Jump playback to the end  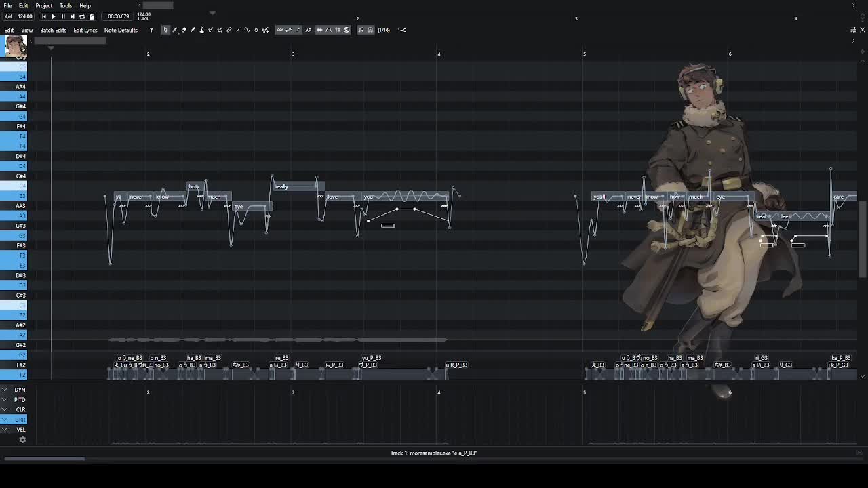coord(73,16)
